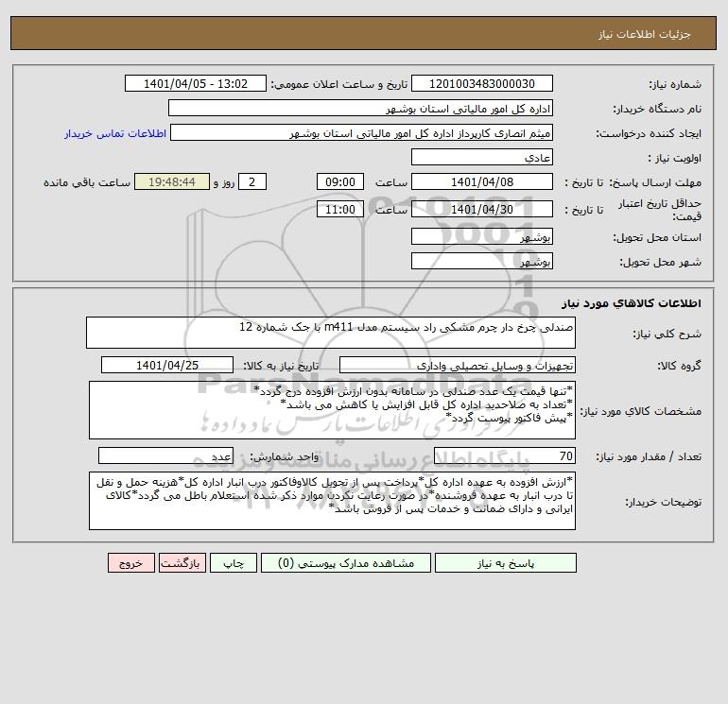This screenshot has height=704, width=728.
Task: Click the buyer notes text area
Action: (332, 501)
